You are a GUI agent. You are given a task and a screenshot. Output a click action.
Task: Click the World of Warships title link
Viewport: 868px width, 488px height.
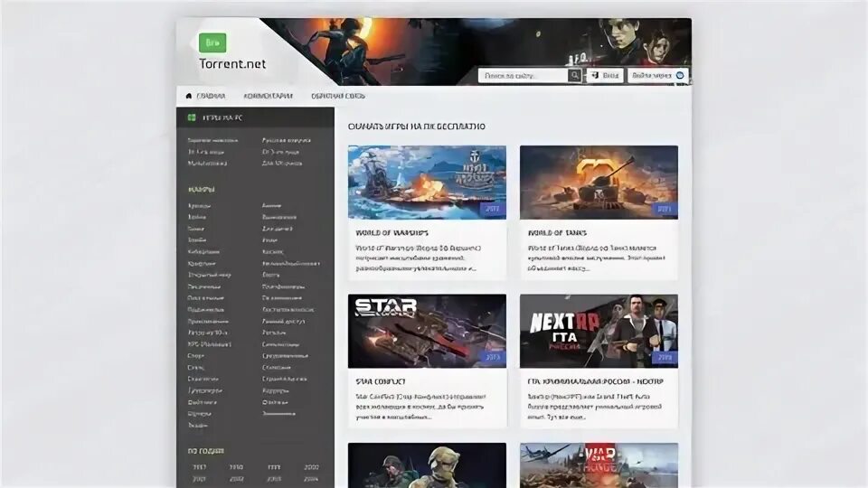pos(392,233)
